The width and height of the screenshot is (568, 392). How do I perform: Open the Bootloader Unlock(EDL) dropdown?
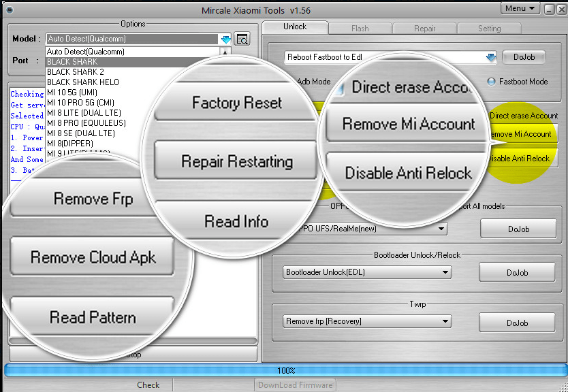click(x=445, y=272)
